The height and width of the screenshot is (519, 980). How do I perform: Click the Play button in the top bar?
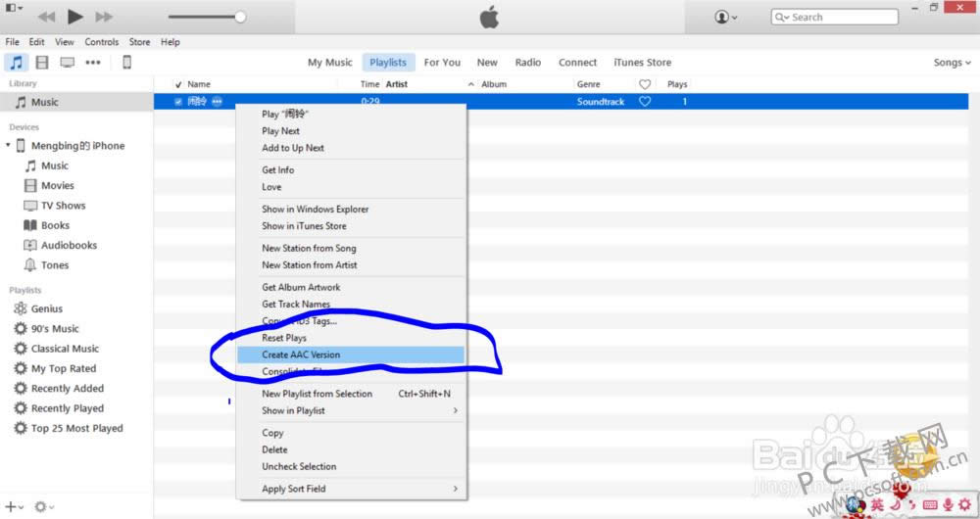[x=75, y=17]
